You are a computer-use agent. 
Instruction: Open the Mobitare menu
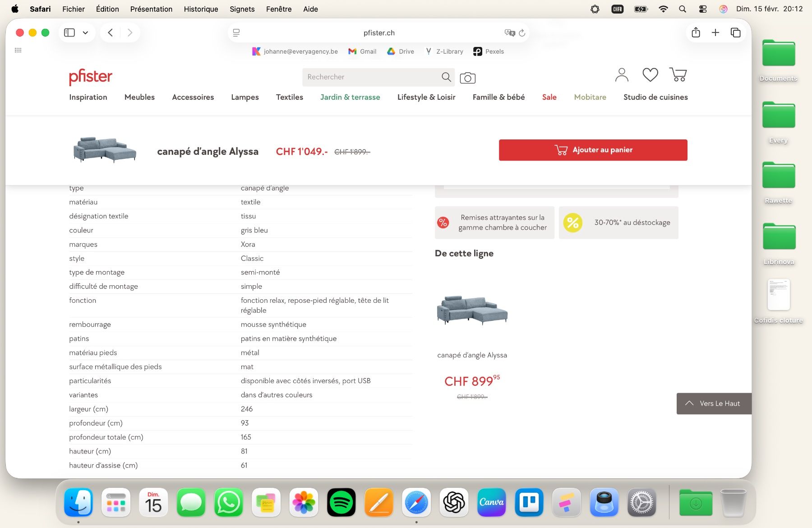point(590,97)
